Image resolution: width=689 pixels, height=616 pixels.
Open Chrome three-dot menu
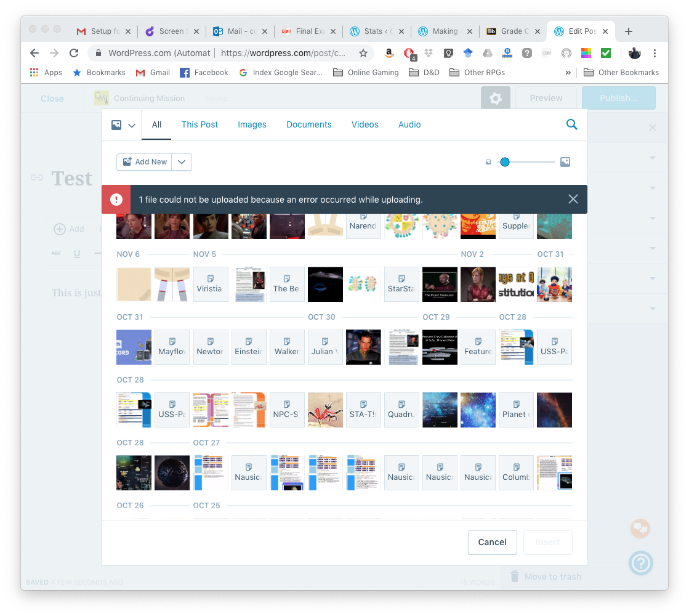[x=655, y=53]
